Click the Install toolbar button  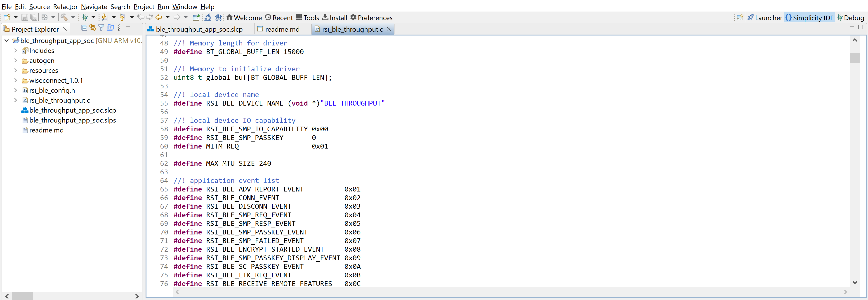[334, 18]
